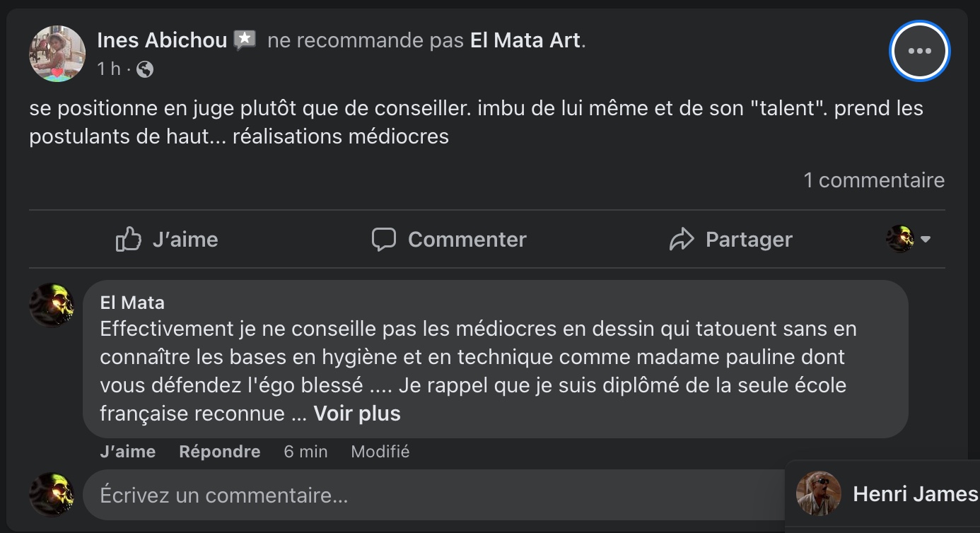The height and width of the screenshot is (533, 980).
Task: Reply to El Mata with Répondre
Action: click(220, 452)
